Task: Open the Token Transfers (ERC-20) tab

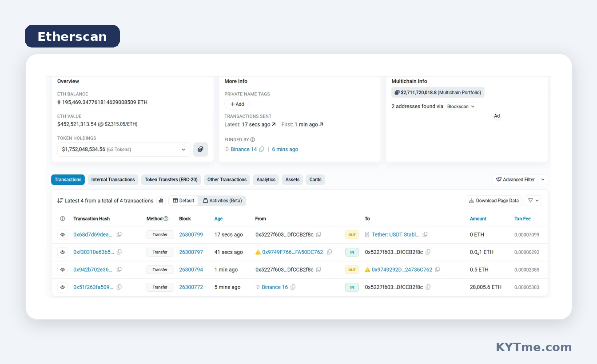Action: [171, 180]
